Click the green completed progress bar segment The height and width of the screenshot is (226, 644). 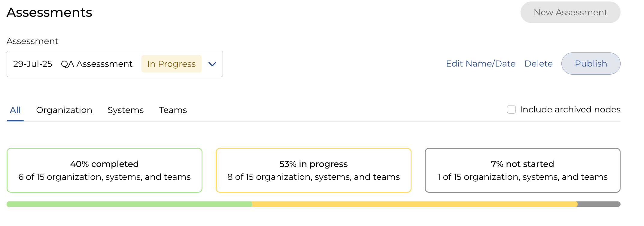tap(129, 204)
